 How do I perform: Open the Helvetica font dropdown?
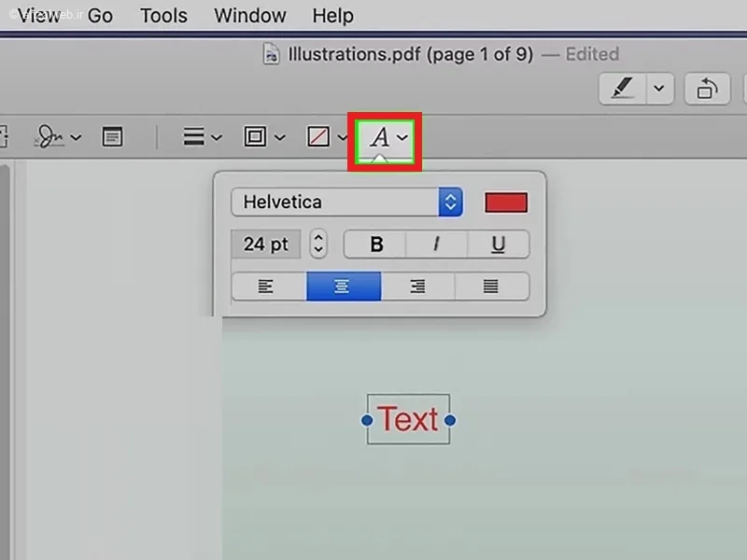tap(346, 202)
